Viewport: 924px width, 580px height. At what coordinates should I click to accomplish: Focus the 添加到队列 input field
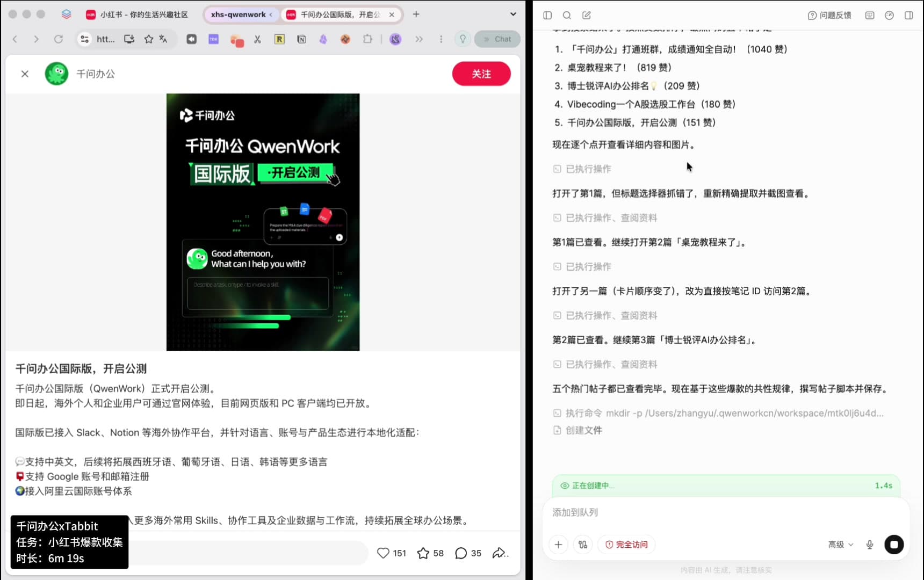tap(726, 512)
